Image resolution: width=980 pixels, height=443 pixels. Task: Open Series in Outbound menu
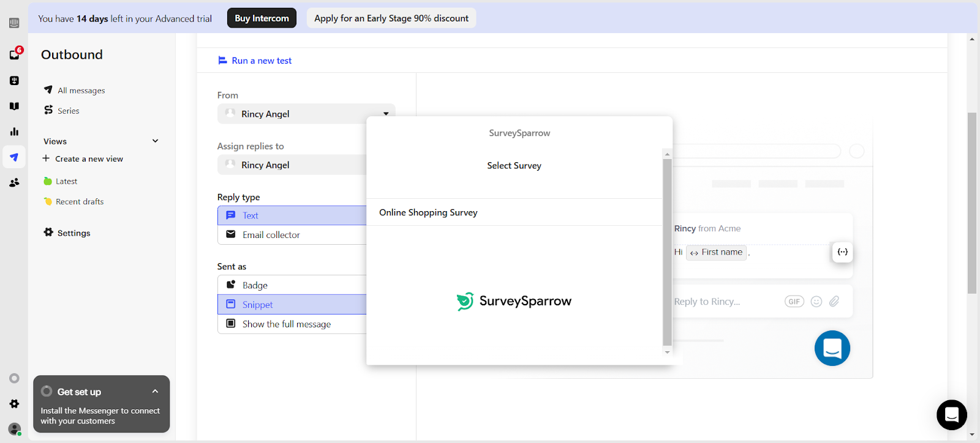tap(68, 111)
